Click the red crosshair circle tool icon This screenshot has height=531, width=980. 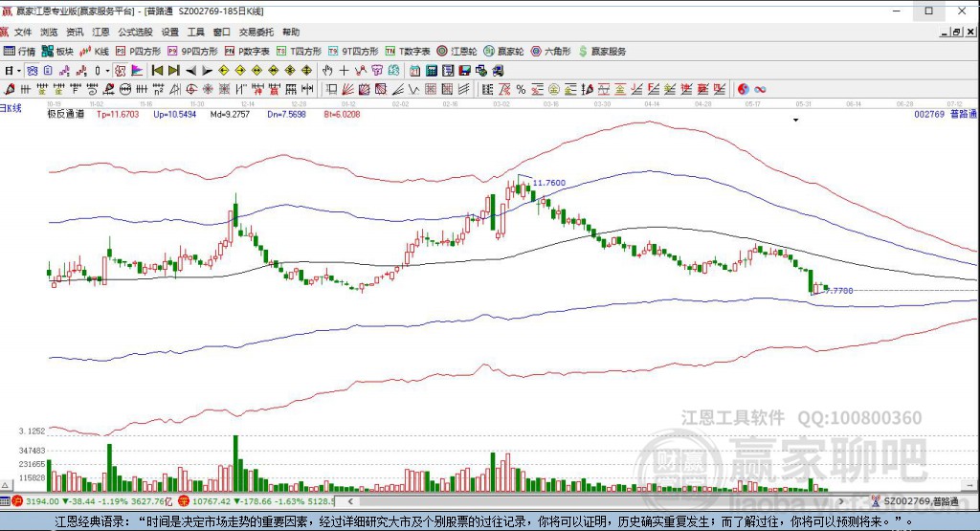click(191, 89)
